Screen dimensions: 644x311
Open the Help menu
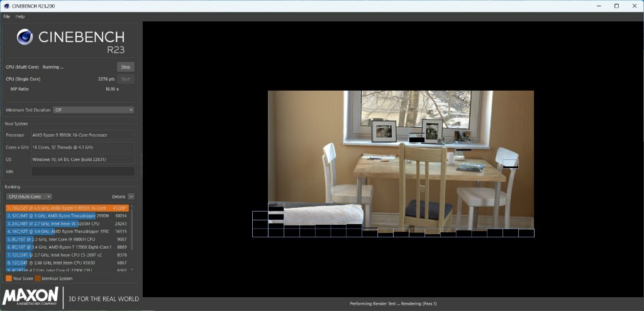coord(20,16)
